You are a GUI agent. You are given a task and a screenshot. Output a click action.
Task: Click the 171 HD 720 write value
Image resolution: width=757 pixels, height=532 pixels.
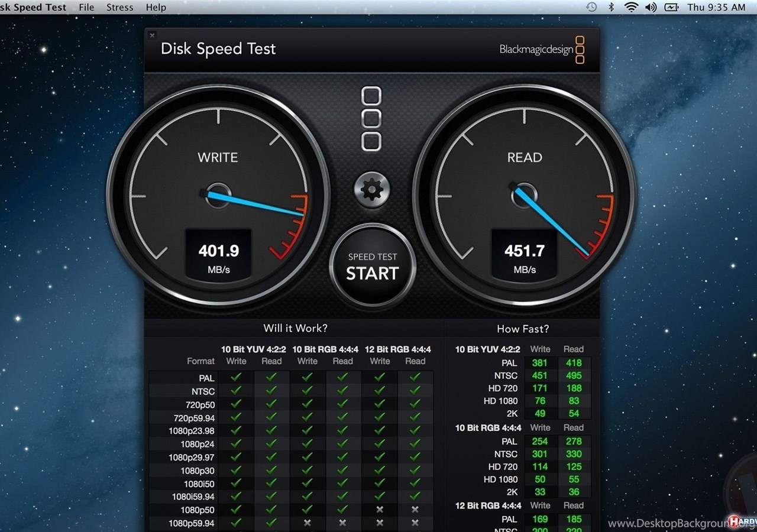[540, 388]
